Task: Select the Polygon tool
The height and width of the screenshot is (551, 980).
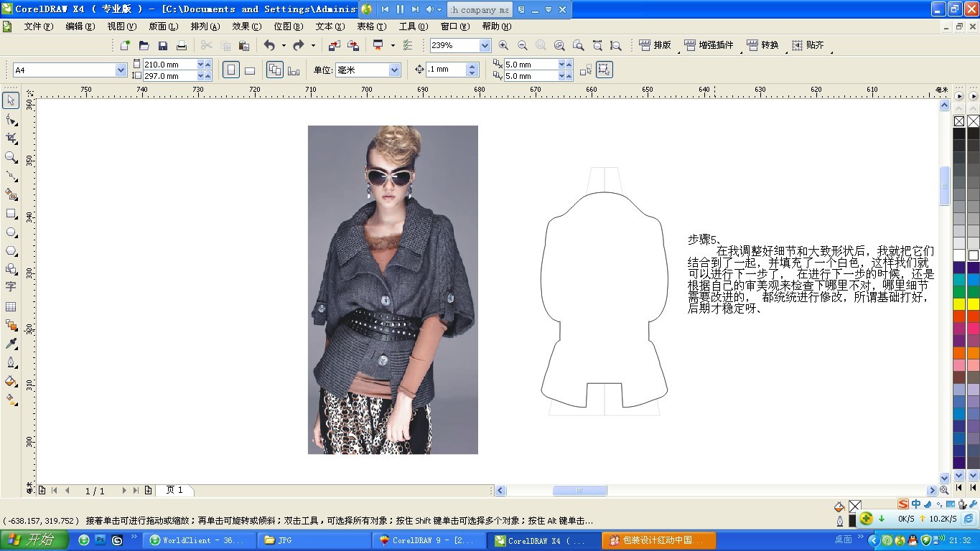Action: coord(11,250)
